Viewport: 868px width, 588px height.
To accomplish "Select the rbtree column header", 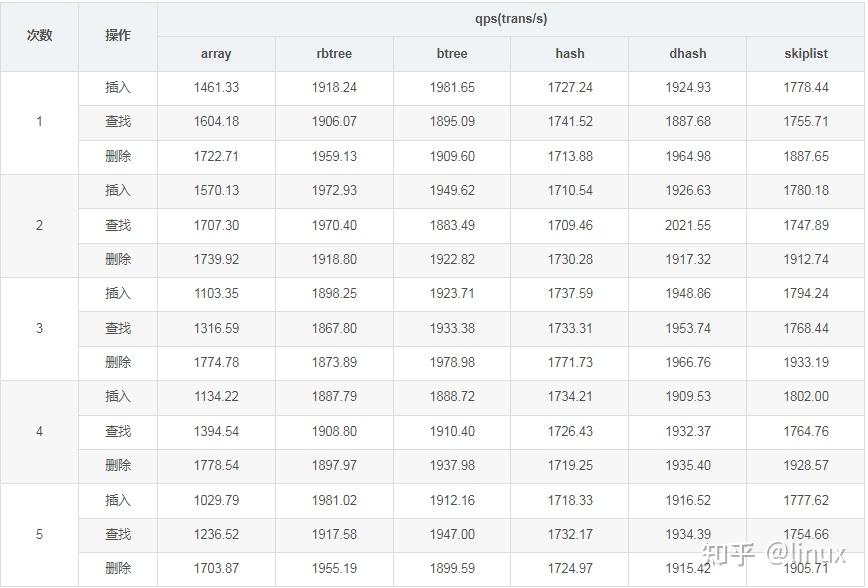I will tap(334, 54).
